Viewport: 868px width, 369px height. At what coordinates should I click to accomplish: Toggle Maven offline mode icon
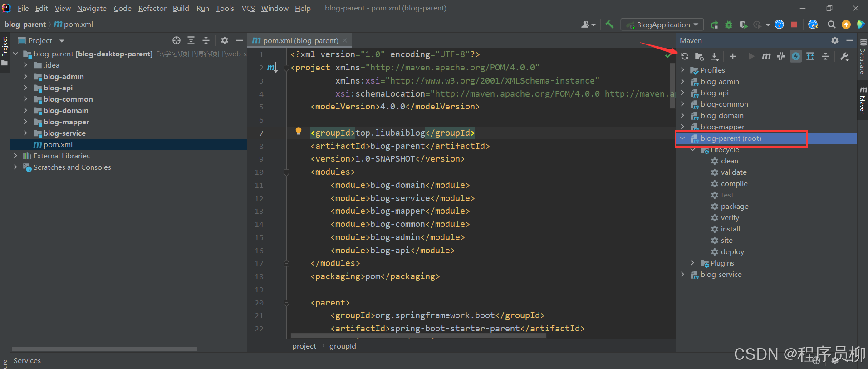point(781,56)
